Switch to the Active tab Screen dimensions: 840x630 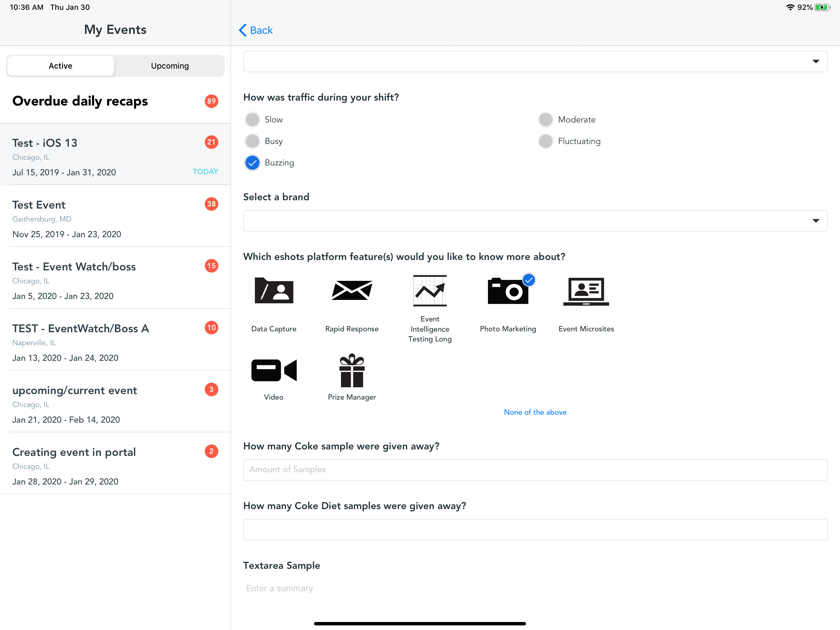pos(60,66)
